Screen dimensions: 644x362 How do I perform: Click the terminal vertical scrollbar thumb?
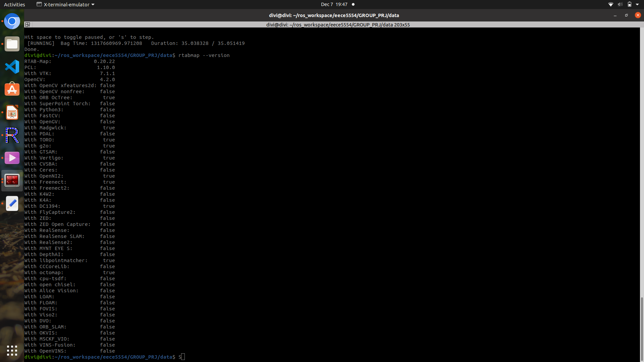click(642, 328)
